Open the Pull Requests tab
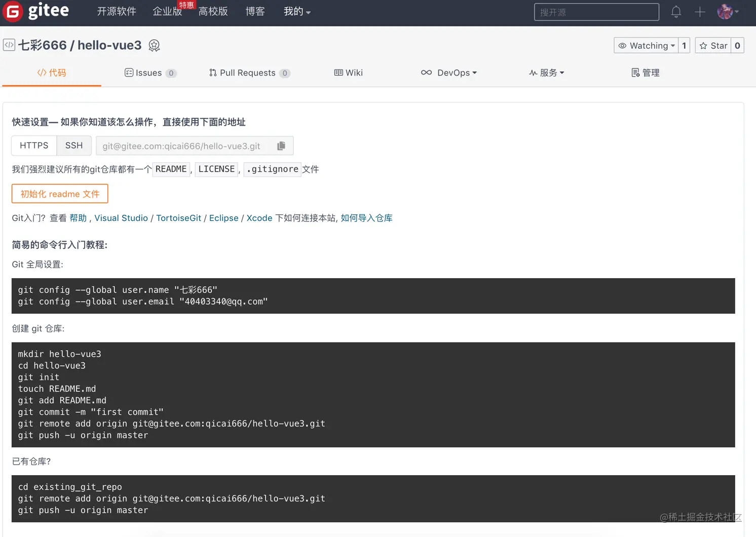This screenshot has height=537, width=756. (249, 73)
